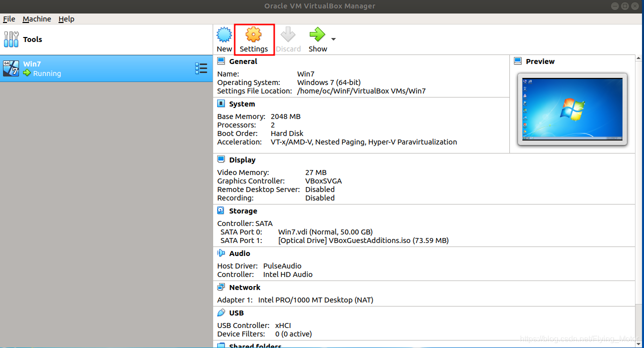
Task: Open the Machine menu
Action: [x=37, y=19]
